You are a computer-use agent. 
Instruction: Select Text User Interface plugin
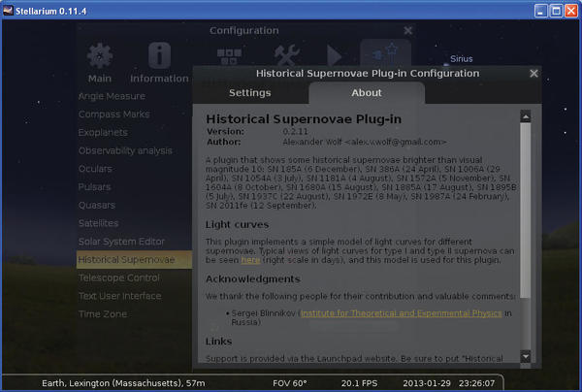tap(120, 296)
